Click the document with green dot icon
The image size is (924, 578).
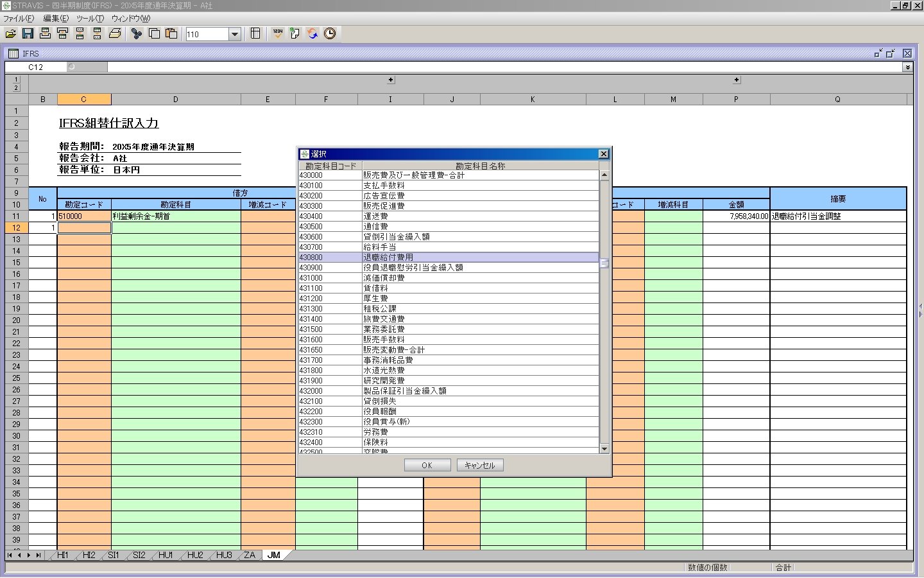(295, 34)
